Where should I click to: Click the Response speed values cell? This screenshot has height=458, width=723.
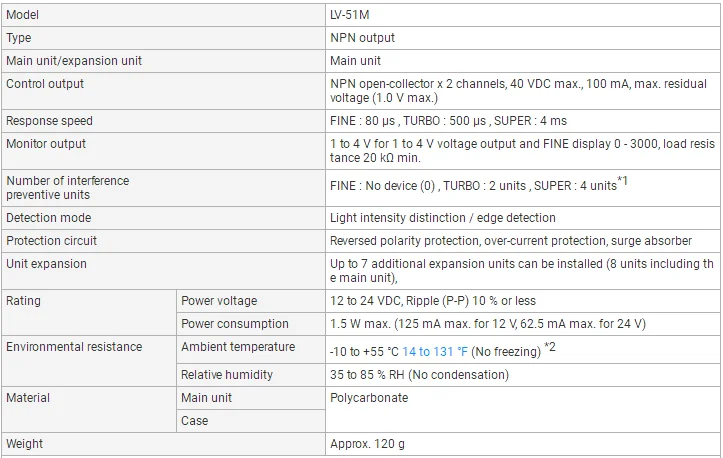(x=522, y=121)
